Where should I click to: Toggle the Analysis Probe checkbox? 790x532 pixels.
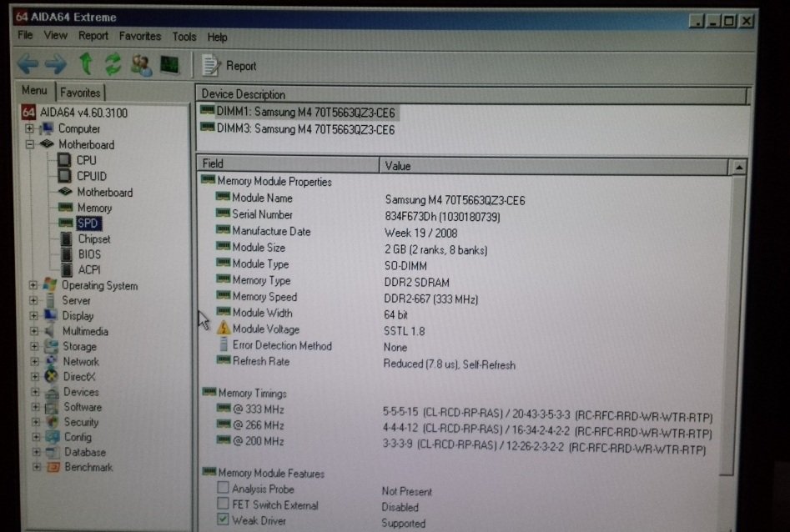coord(223,487)
